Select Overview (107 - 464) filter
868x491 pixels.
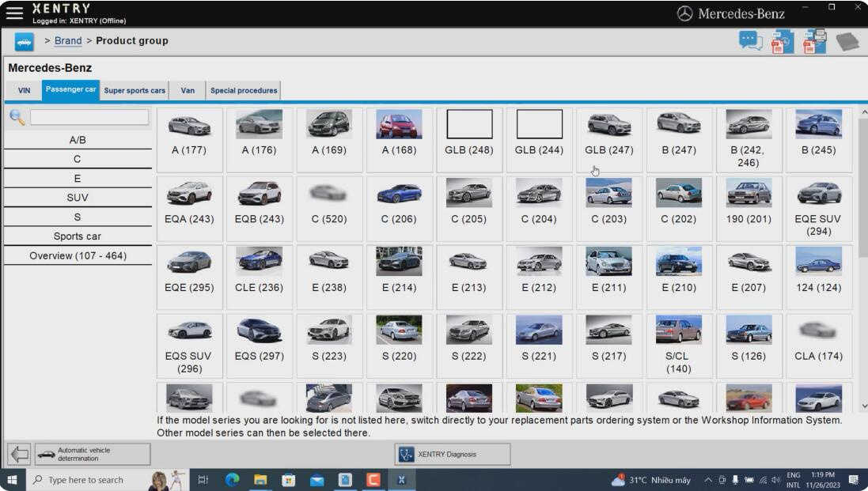pyautogui.click(x=78, y=255)
